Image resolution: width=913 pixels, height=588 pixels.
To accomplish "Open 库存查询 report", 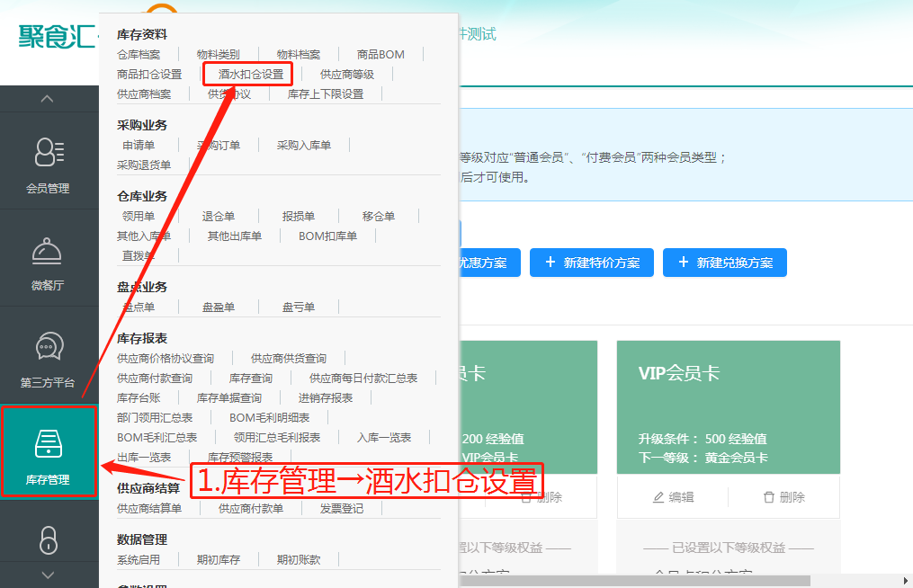I will click(x=250, y=379).
